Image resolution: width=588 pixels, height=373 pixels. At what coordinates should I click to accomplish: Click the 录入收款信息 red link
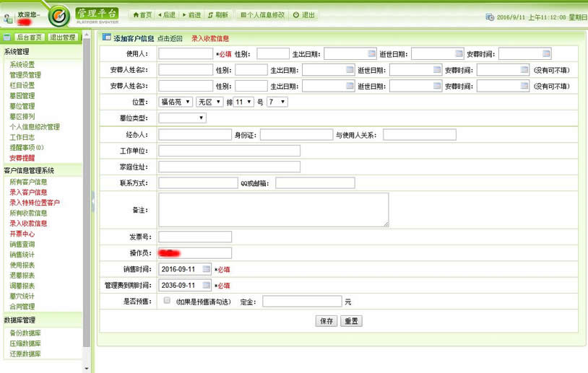point(210,38)
